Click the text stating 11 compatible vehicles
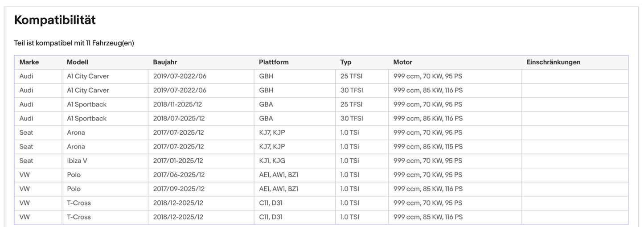The image size is (644, 227). [74, 43]
